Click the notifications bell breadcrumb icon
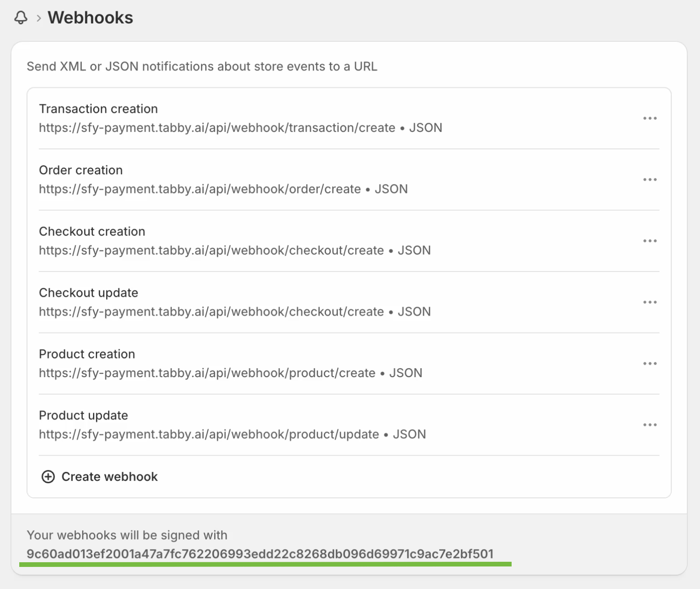700x589 pixels. (x=21, y=18)
